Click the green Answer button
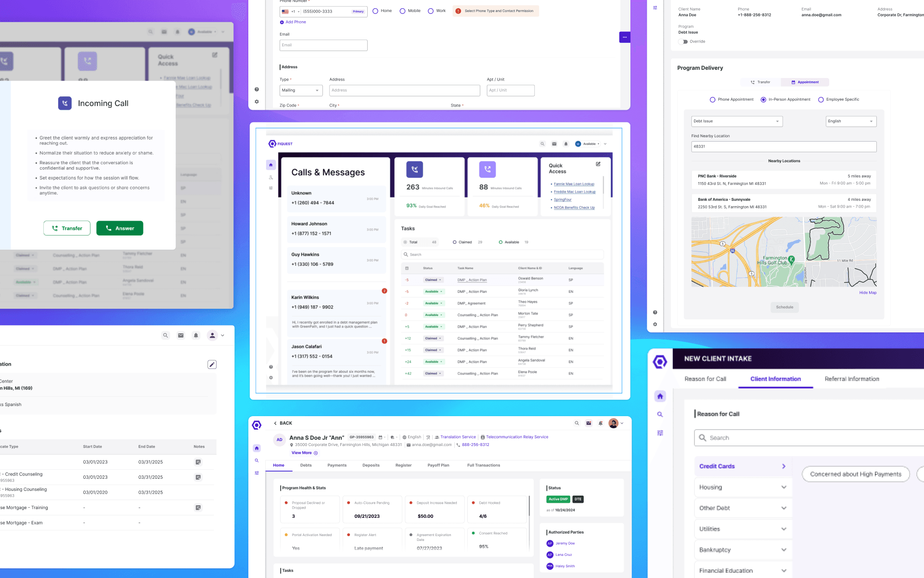The height and width of the screenshot is (578, 924). [x=119, y=228]
